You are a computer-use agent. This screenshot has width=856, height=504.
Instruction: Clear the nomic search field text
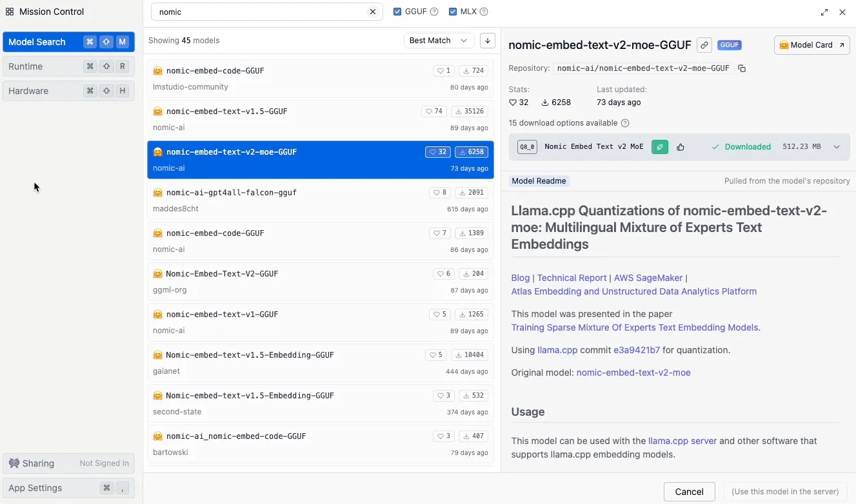372,12
